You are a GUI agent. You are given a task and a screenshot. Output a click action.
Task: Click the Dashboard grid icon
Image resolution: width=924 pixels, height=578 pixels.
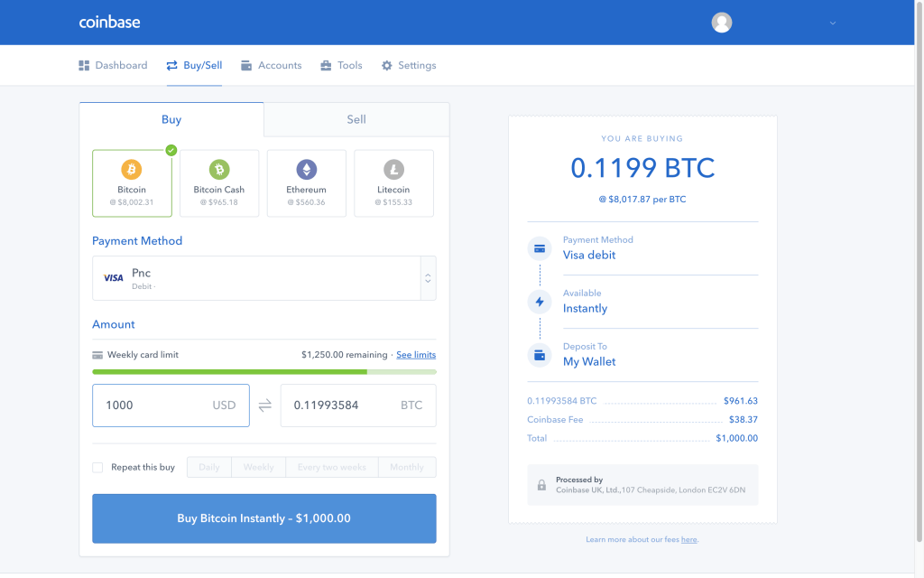pyautogui.click(x=84, y=65)
